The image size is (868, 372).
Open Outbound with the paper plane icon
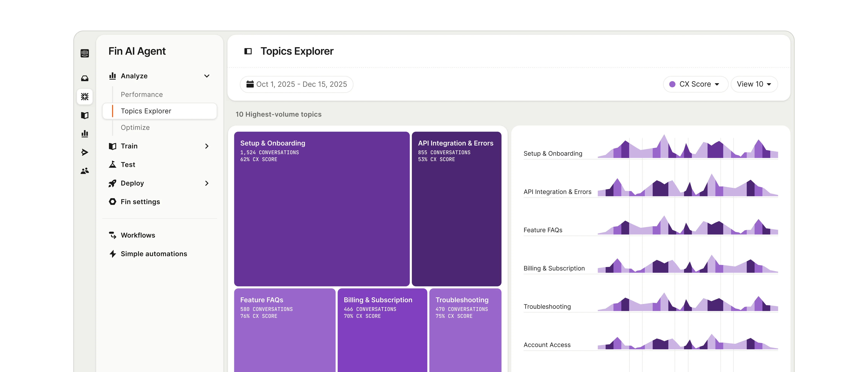click(x=85, y=152)
